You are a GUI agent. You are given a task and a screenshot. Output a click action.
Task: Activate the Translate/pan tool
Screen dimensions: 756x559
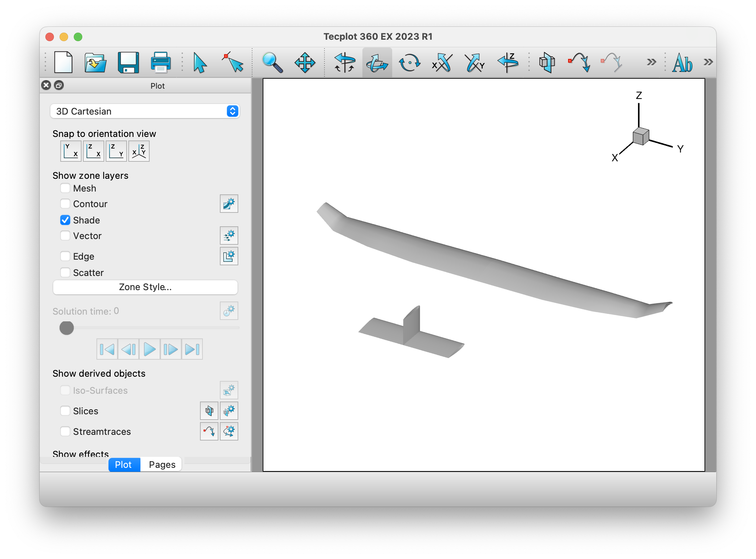point(305,62)
